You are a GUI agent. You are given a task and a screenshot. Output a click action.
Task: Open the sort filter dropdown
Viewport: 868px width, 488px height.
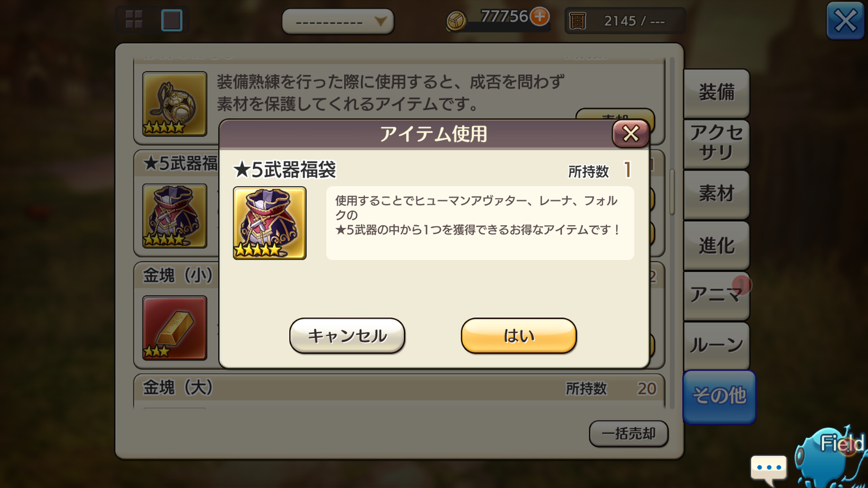pyautogui.click(x=338, y=22)
